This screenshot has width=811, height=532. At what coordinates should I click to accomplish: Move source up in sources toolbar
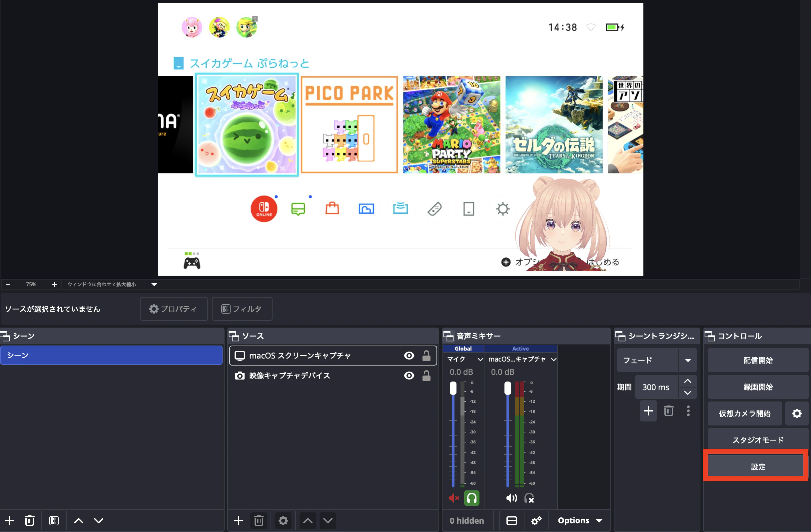308,520
